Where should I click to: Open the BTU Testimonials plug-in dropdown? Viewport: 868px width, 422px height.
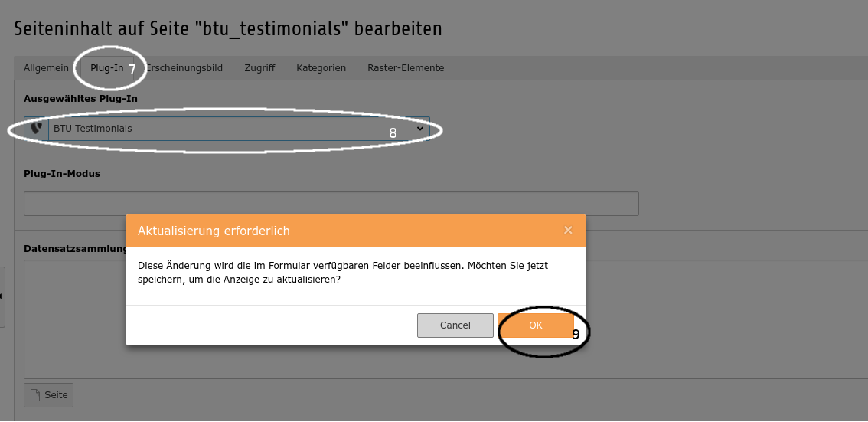pyautogui.click(x=230, y=129)
